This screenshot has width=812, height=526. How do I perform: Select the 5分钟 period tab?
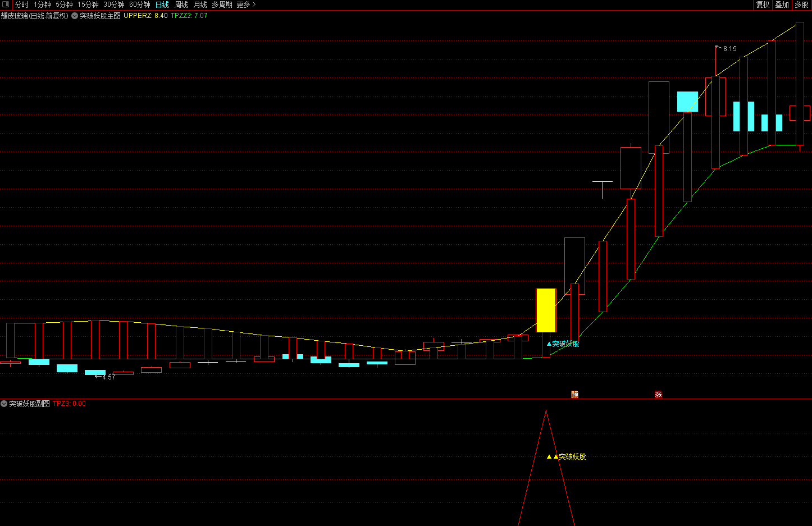[64, 4]
